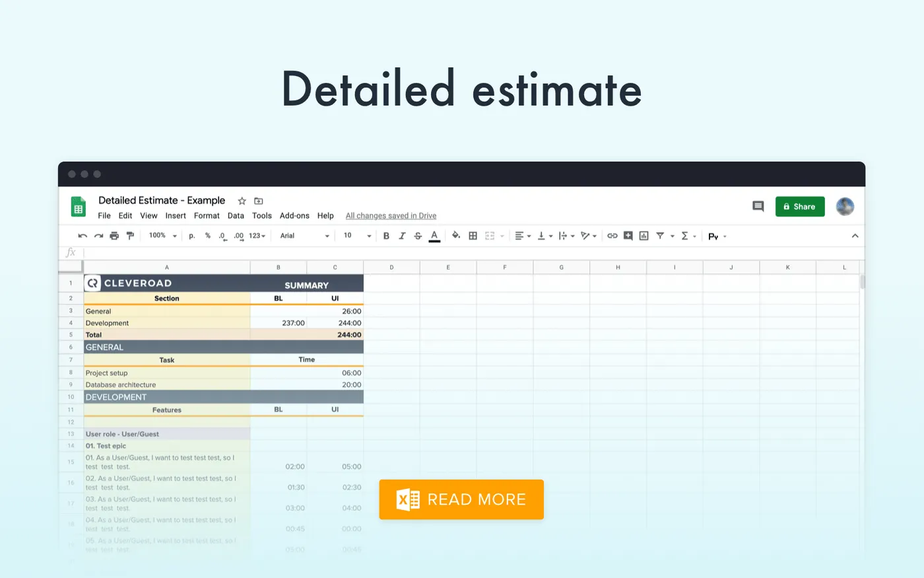Select row 5 header
Viewport: 924px width, 578px height.
(71, 335)
